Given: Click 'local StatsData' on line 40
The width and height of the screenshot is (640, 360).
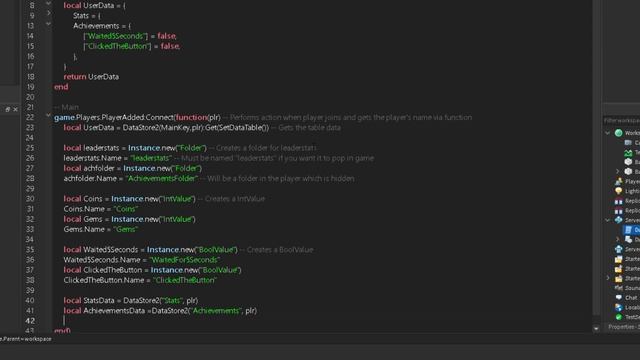Looking at the screenshot, I should [x=89, y=300].
